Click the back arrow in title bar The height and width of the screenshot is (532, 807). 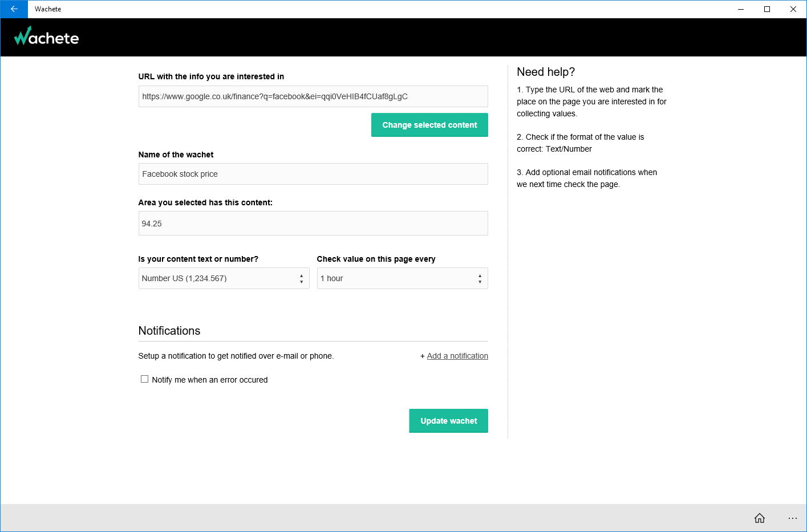tap(14, 9)
